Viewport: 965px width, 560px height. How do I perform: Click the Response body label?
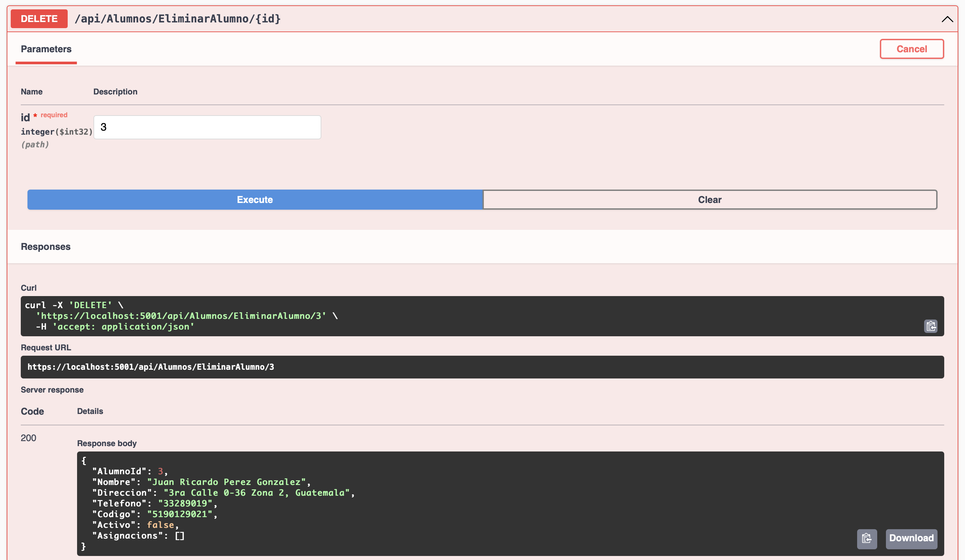(x=107, y=443)
